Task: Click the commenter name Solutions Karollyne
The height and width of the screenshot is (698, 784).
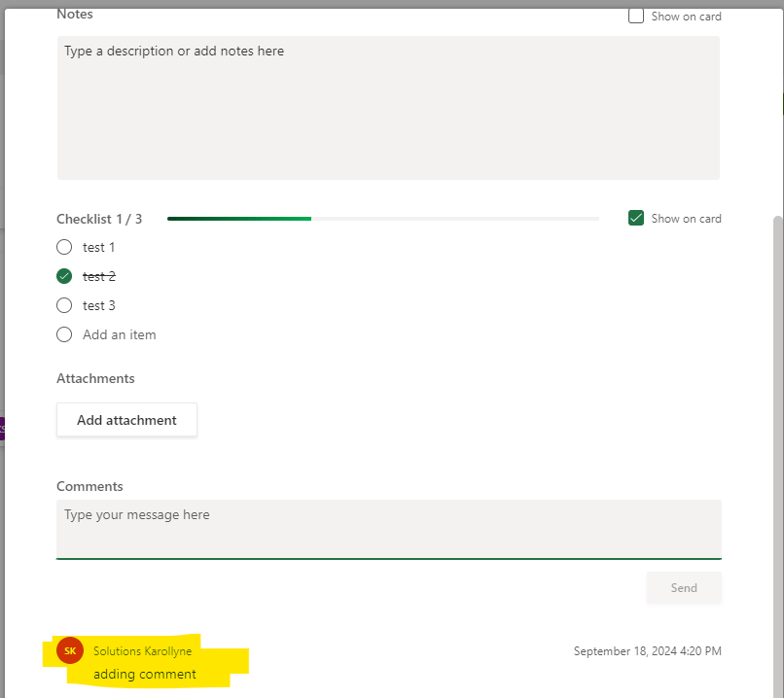Action: point(142,651)
